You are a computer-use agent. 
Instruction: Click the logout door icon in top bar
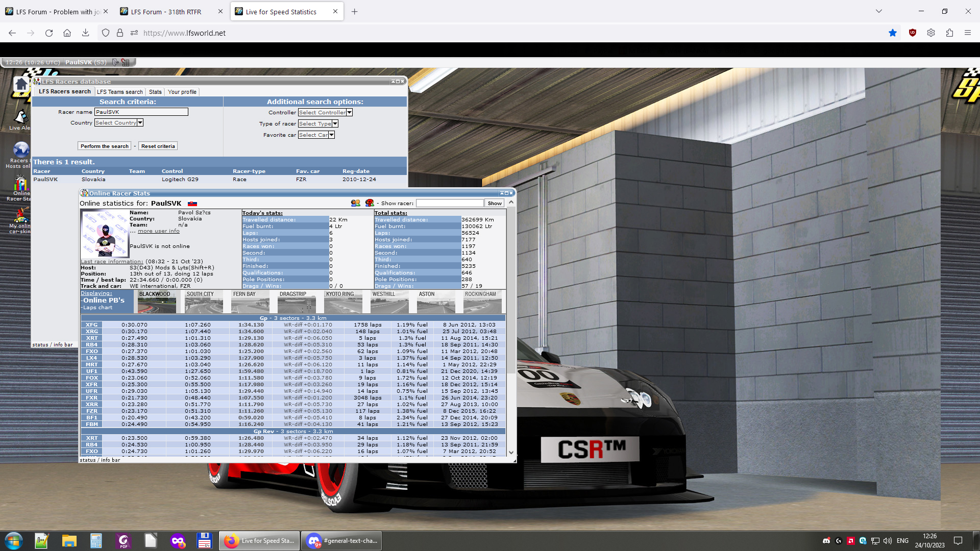[x=115, y=62]
